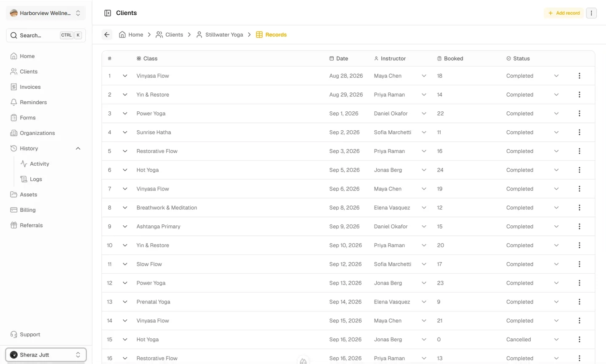606x364 pixels.
Task: Open instructor dropdown for Power Yoga row 3
Action: click(424, 113)
